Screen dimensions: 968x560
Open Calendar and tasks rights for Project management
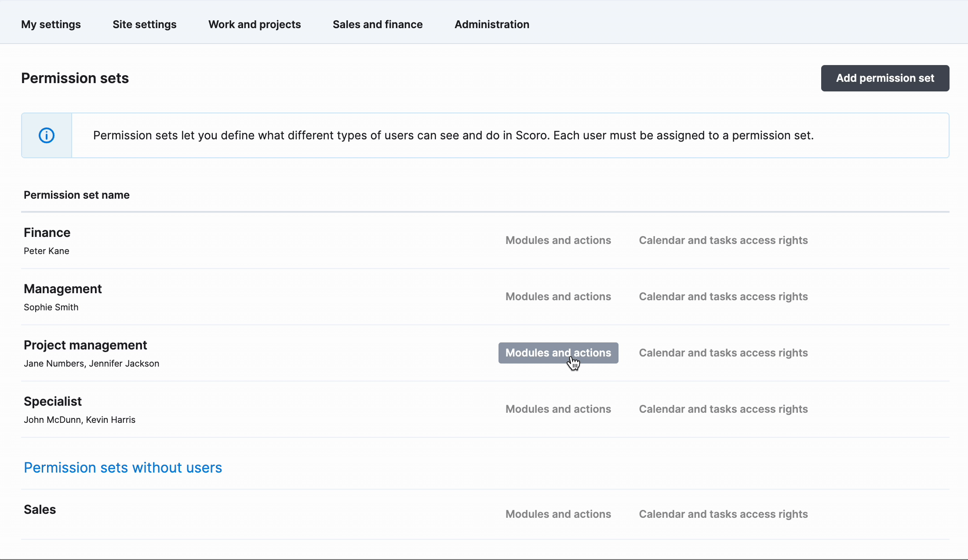pyautogui.click(x=723, y=353)
